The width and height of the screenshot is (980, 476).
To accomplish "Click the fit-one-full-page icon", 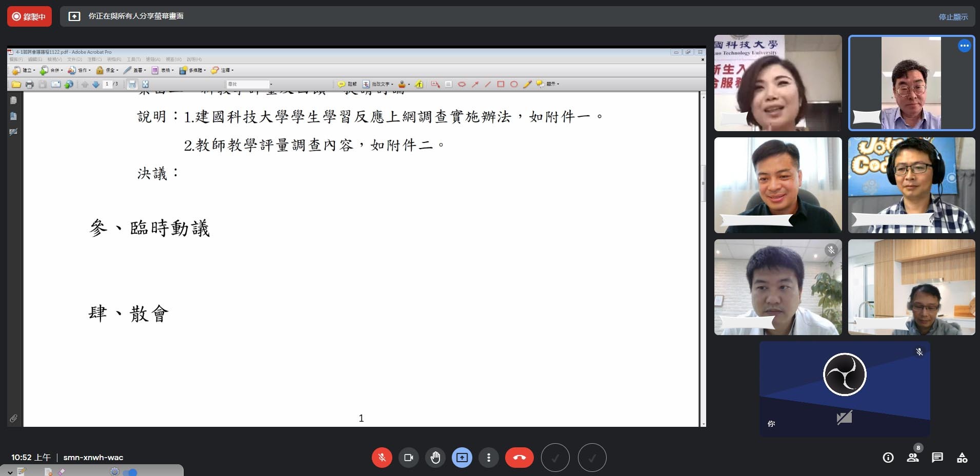I will pos(146,84).
